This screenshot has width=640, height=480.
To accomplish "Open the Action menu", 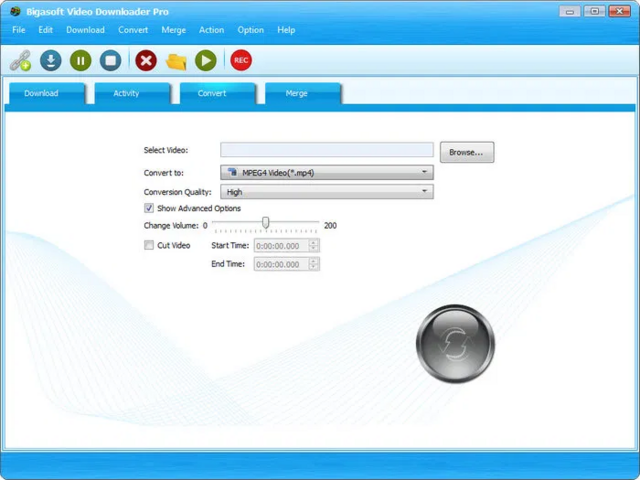I will (211, 30).
